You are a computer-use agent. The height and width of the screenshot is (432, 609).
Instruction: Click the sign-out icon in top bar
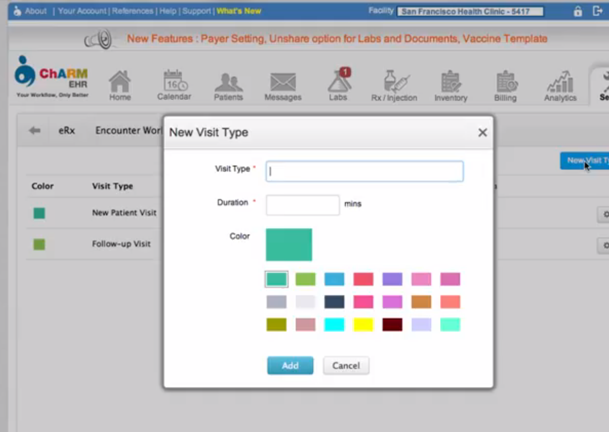click(x=598, y=11)
